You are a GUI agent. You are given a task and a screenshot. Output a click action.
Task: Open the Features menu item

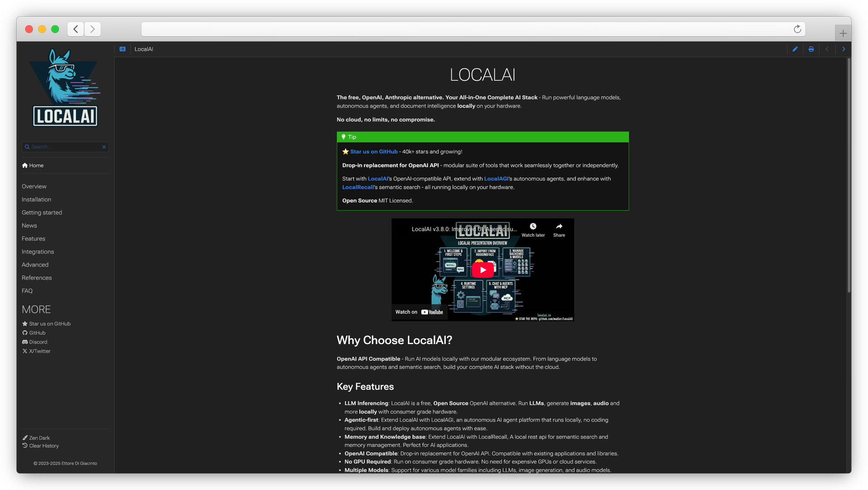(x=33, y=238)
